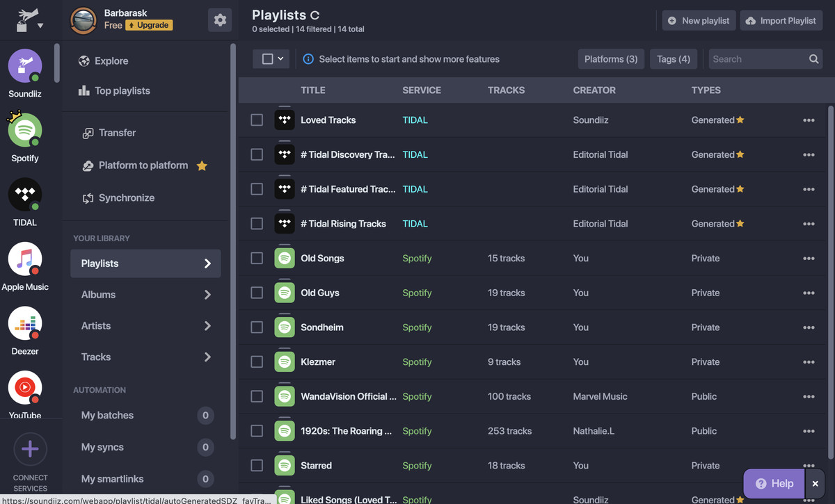Tick the checkbox for Tidal Discovery Tracks

point(257,154)
